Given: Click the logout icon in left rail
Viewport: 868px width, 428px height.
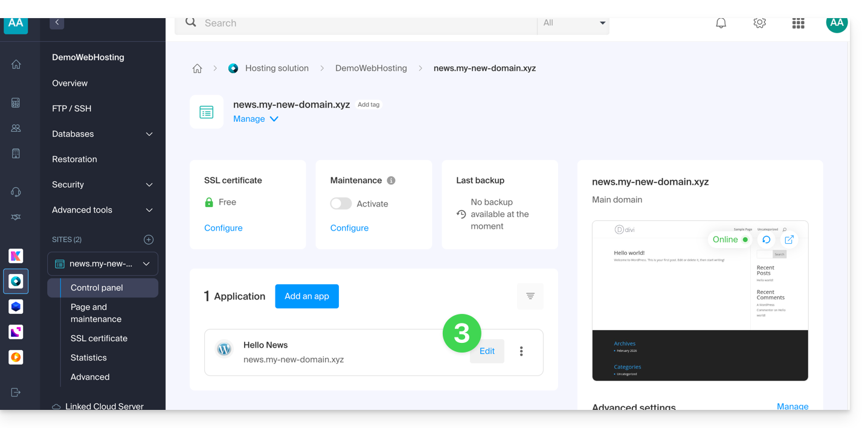Looking at the screenshot, I should (16, 392).
